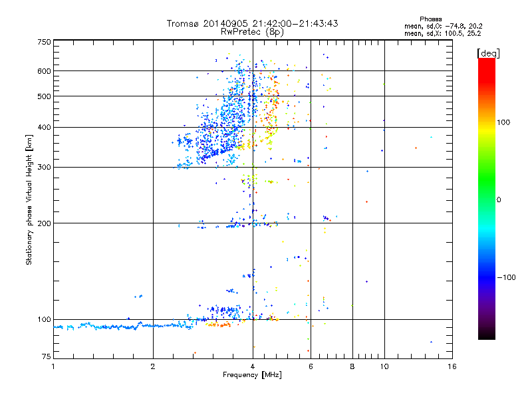Click the x-axis tick label '1'
Screen dimensions: 532x399
tap(53, 366)
